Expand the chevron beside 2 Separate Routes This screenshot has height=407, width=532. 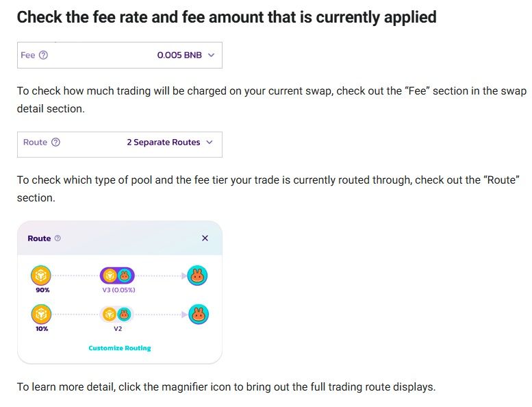point(210,143)
